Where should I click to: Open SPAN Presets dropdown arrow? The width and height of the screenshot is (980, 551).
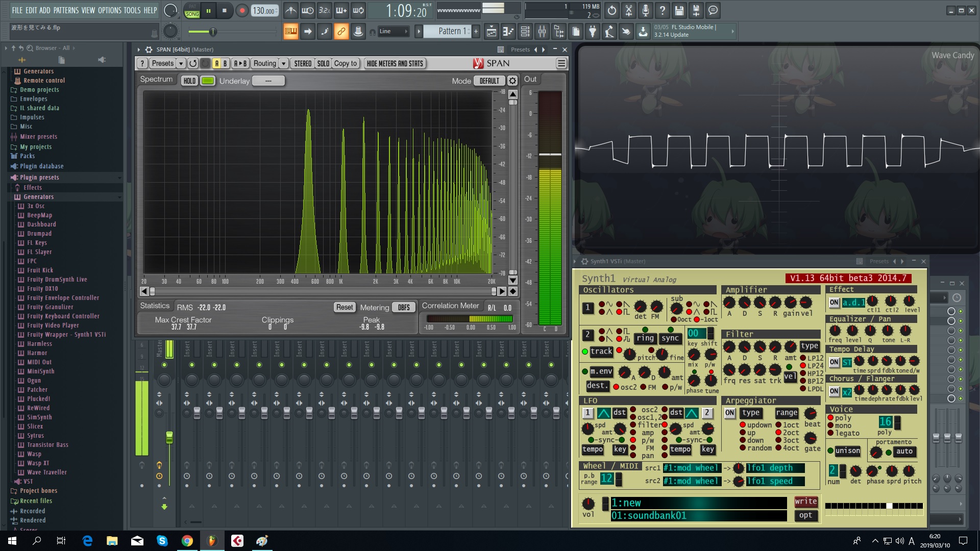click(x=181, y=63)
